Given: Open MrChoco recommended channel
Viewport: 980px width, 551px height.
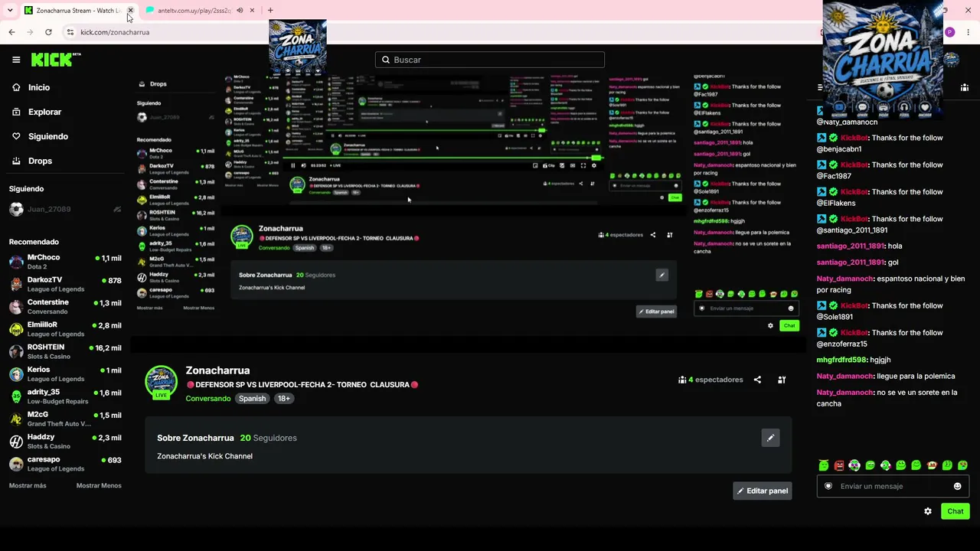Looking at the screenshot, I should tap(65, 262).
